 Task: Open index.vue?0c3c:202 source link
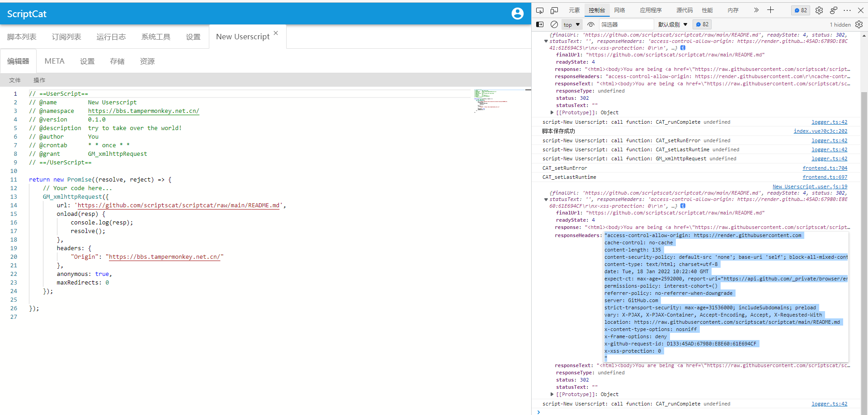pyautogui.click(x=821, y=131)
